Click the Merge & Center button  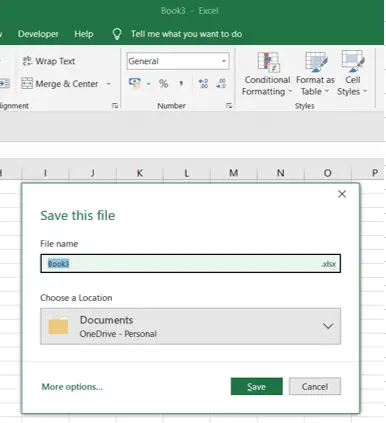[x=60, y=84]
